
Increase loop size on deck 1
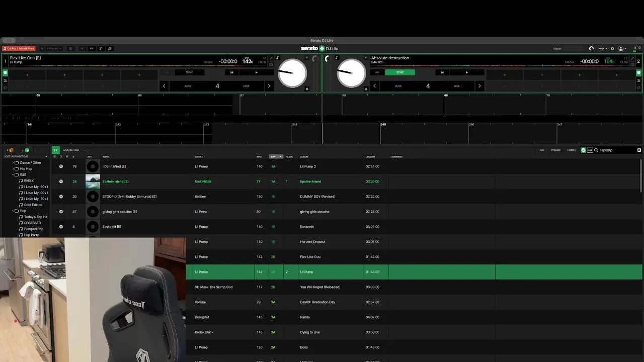[x=269, y=86]
